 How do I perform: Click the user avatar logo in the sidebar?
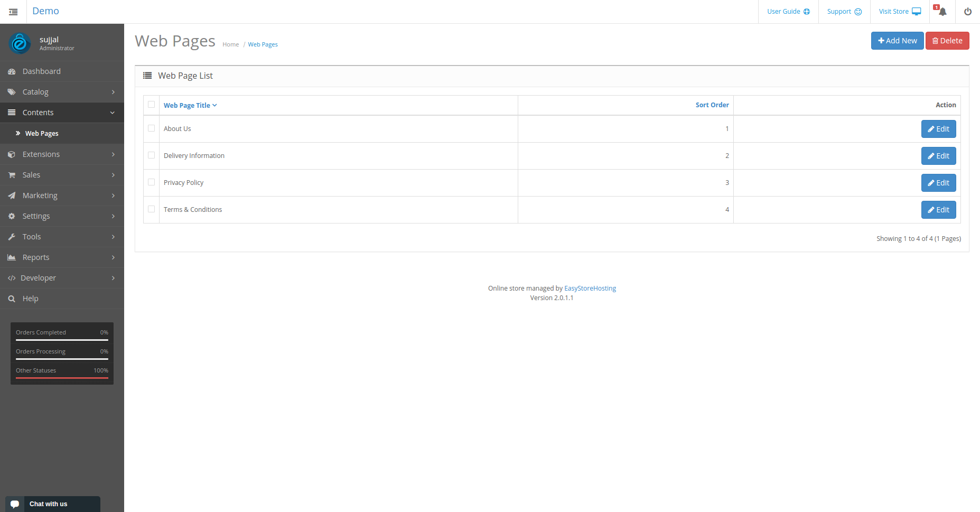coord(20,43)
